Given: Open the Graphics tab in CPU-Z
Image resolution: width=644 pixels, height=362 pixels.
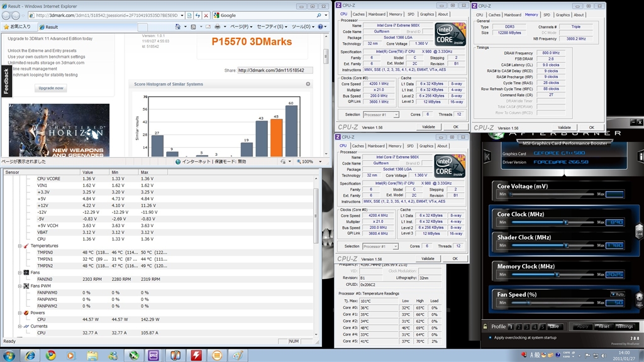Looking at the screenshot, I should [427, 14].
